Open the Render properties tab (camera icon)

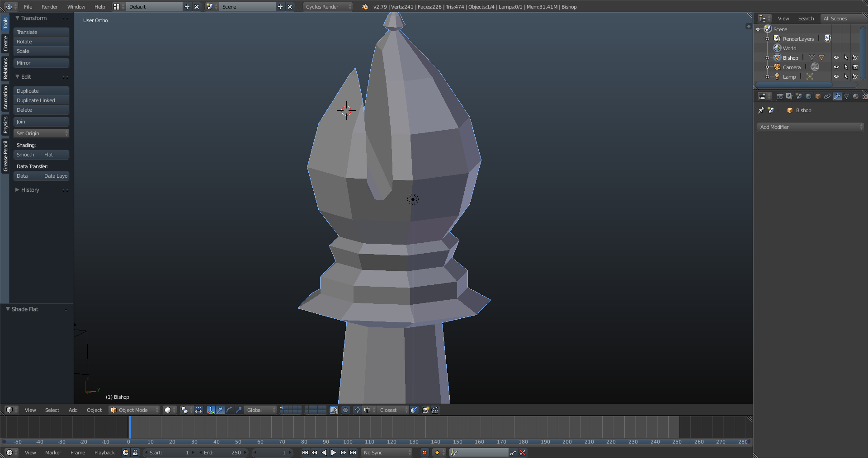[780, 96]
